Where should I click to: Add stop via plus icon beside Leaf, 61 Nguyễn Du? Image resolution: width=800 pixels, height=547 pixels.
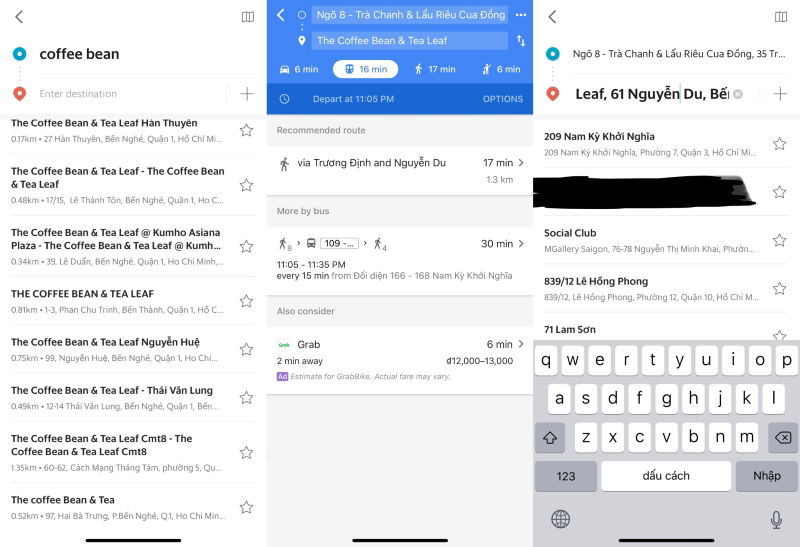[x=780, y=93]
